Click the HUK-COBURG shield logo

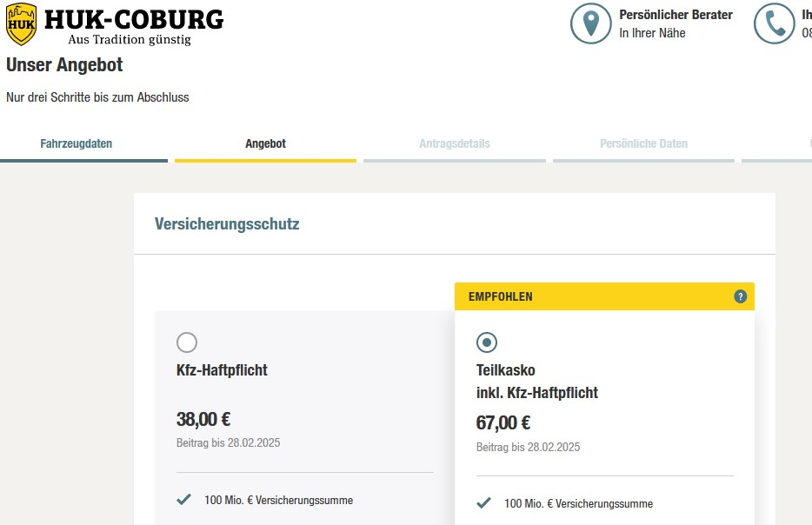click(x=22, y=23)
